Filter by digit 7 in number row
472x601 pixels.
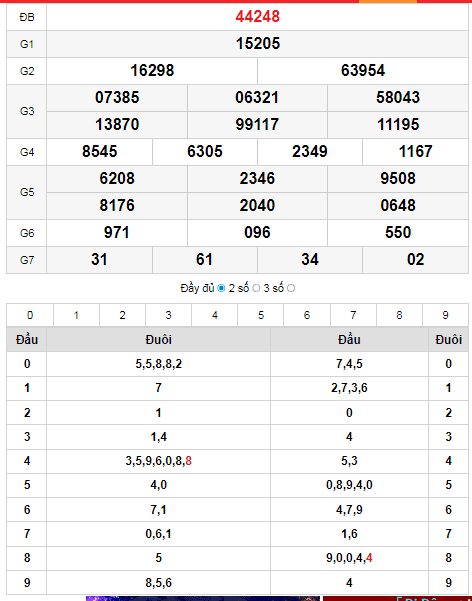[353, 315]
